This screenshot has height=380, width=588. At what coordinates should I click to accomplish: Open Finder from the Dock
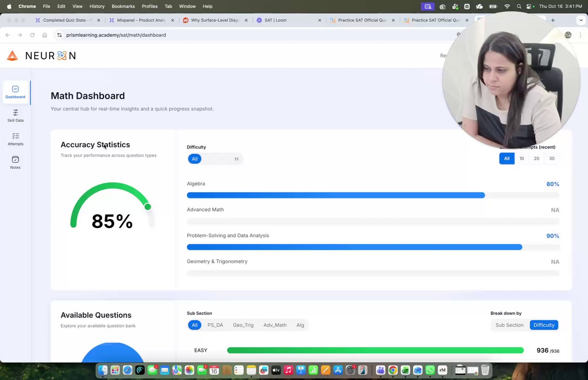click(x=102, y=370)
